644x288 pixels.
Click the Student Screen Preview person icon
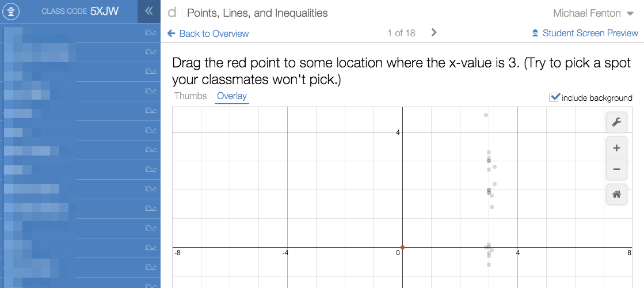click(x=535, y=33)
